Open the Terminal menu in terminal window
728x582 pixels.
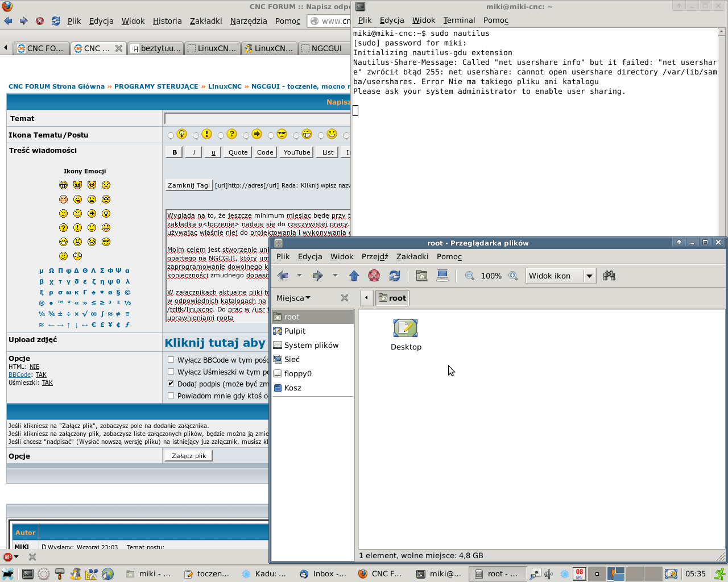coord(459,20)
